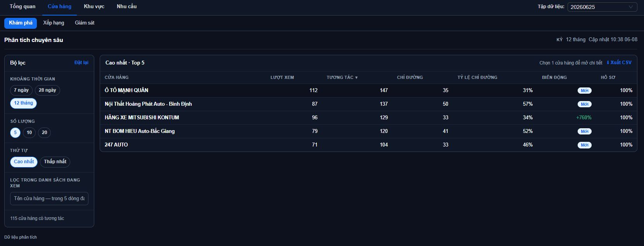Screen dimensions: 644x246
Task: Sort by the Biến động column header
Action: point(554,77)
